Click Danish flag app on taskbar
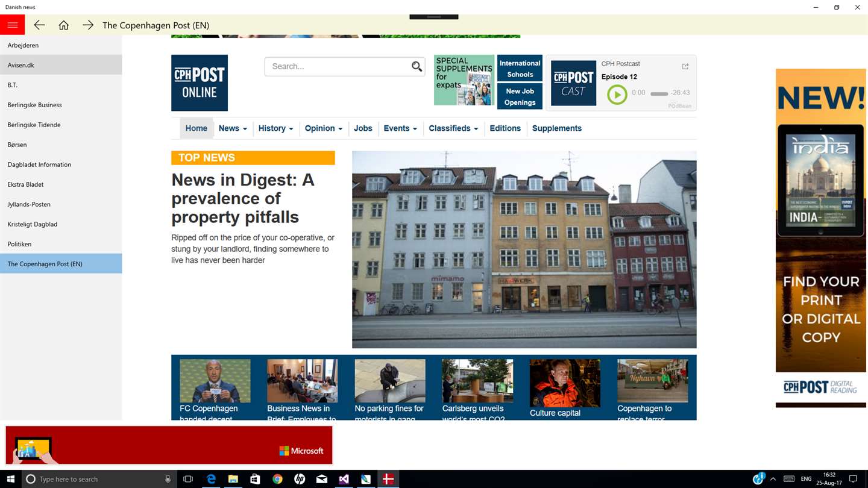This screenshot has height=488, width=868. 388,479
